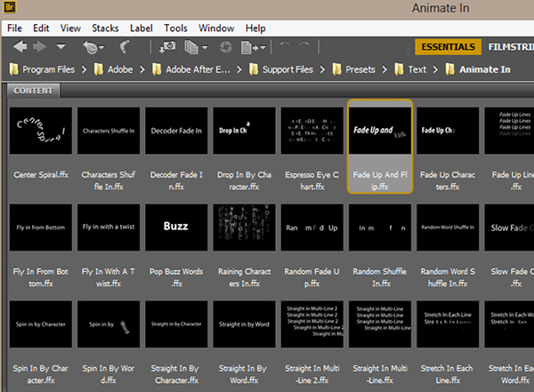Open the parent or favorites dropdown arrow
Viewport: 534px width, 392px height.
(61, 46)
